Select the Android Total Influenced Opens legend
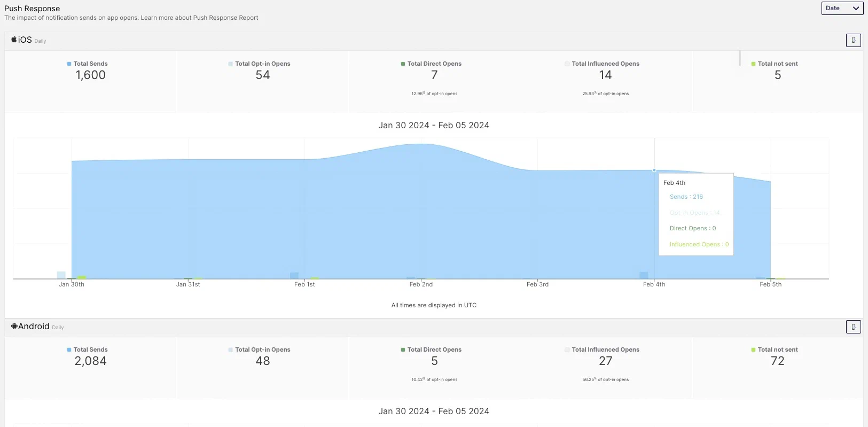868x427 pixels. 605,350
